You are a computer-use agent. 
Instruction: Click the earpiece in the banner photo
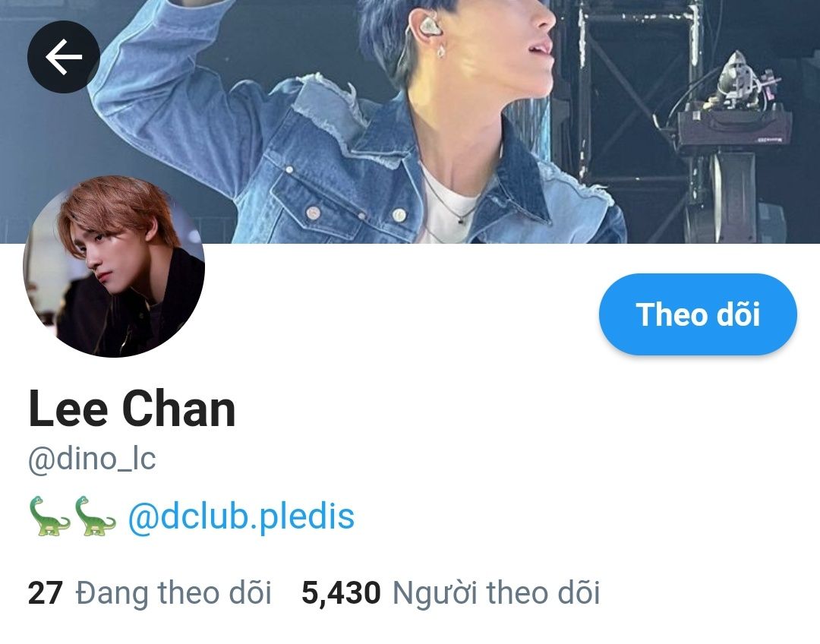tap(427, 26)
